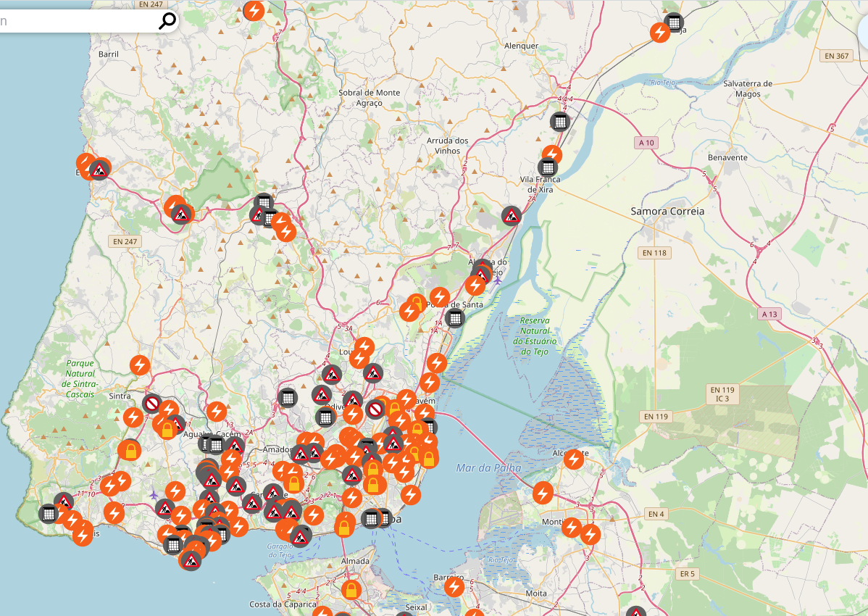This screenshot has width=868, height=616.
Task: Click the EN 119 IC 3 road shield
Action: click(722, 394)
